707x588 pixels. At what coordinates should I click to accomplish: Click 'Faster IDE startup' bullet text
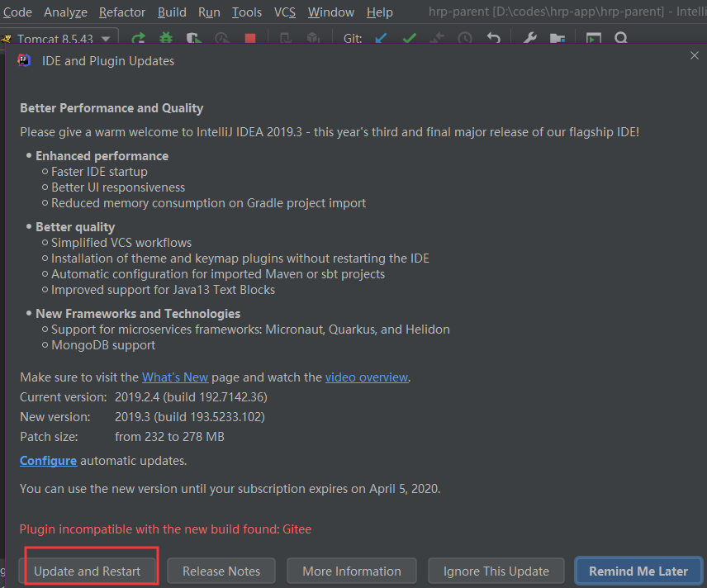click(99, 172)
